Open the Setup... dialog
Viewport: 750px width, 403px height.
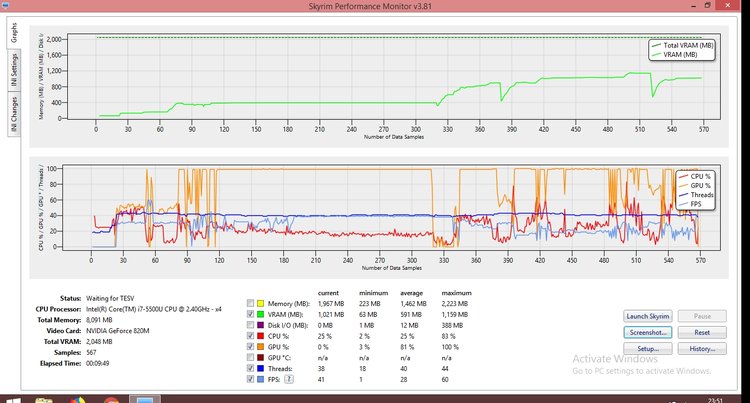coord(648,349)
